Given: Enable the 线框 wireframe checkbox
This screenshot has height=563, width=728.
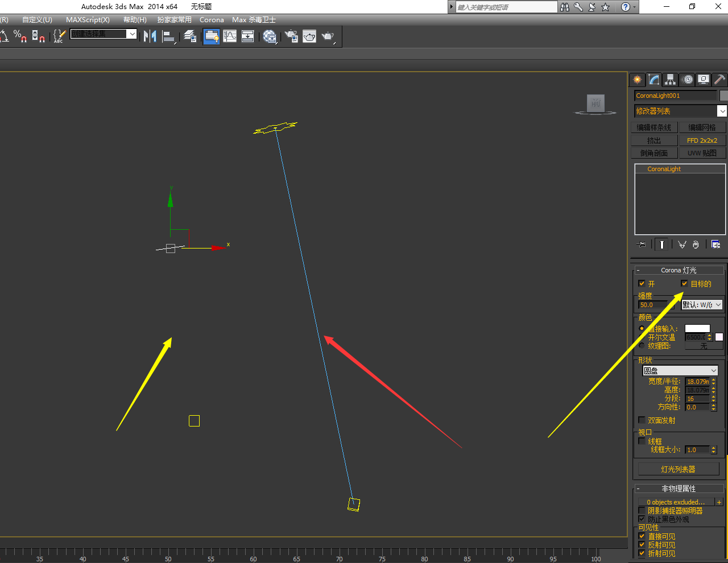Looking at the screenshot, I should [x=642, y=441].
